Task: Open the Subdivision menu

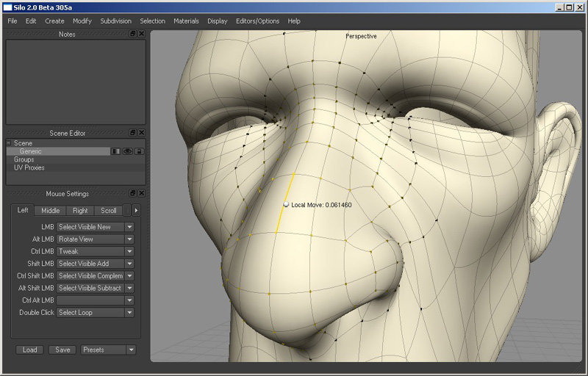Action: (x=116, y=21)
